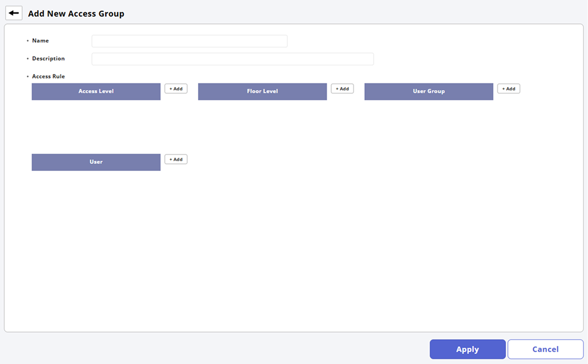The width and height of the screenshot is (588, 364).
Task: Click the back arrow icon
Action: pyautogui.click(x=14, y=13)
